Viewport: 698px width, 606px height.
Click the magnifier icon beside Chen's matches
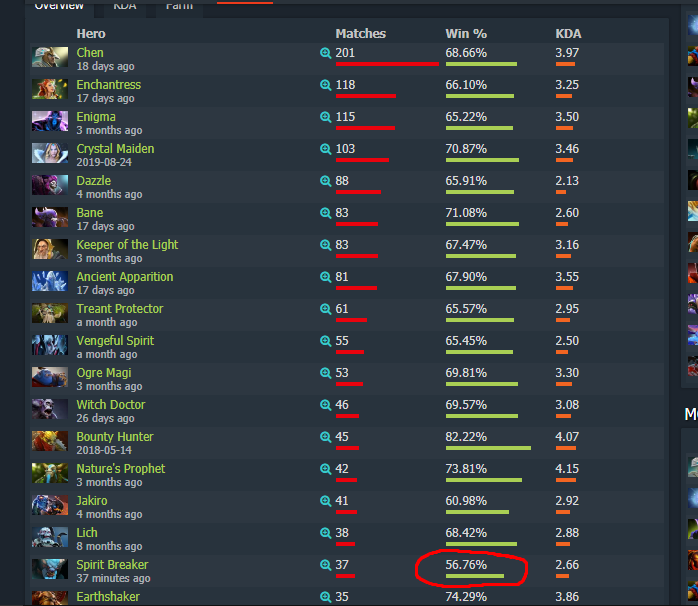[x=325, y=53]
